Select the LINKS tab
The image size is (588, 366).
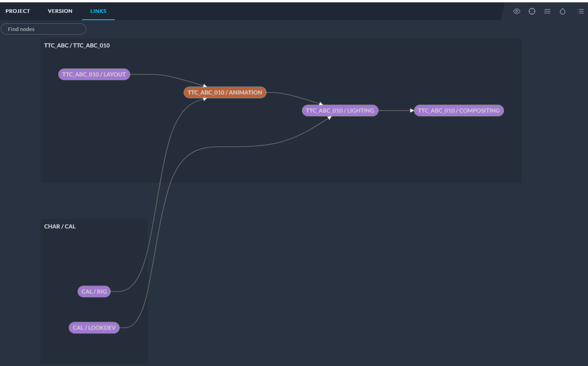click(98, 11)
